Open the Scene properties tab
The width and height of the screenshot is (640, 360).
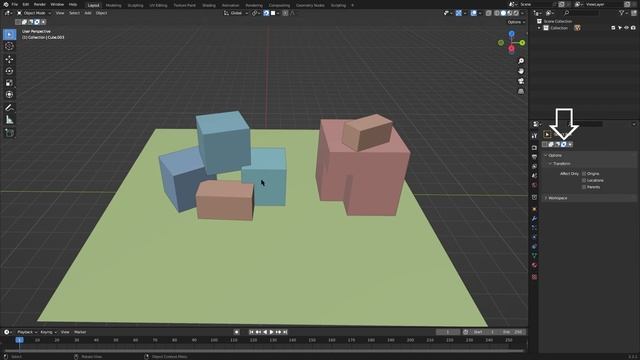tap(534, 176)
